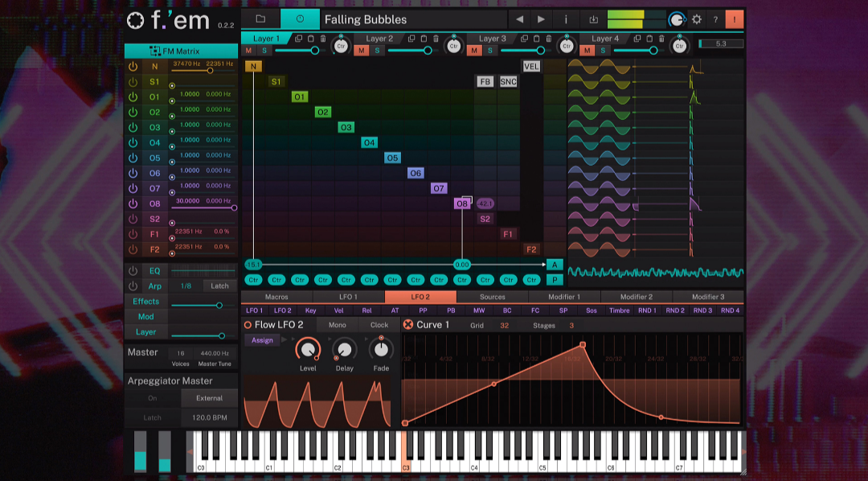Viewport: 868px width, 481px height.
Task: Copy Layer 4 with its copy icon
Action: click(x=637, y=39)
